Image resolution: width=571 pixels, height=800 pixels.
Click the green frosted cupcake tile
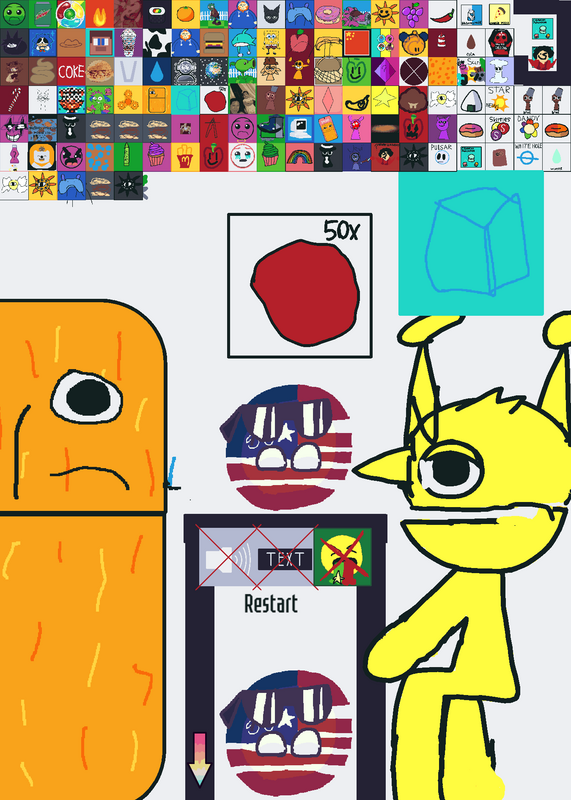pos(271,157)
